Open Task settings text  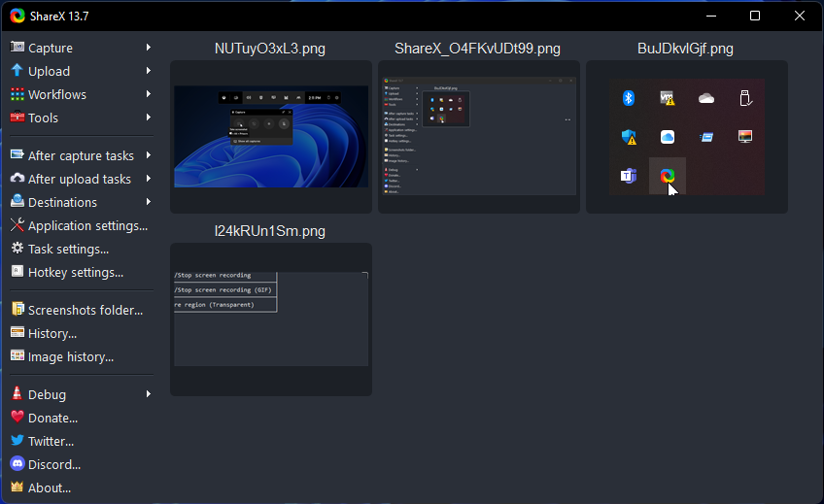pyautogui.click(x=68, y=250)
